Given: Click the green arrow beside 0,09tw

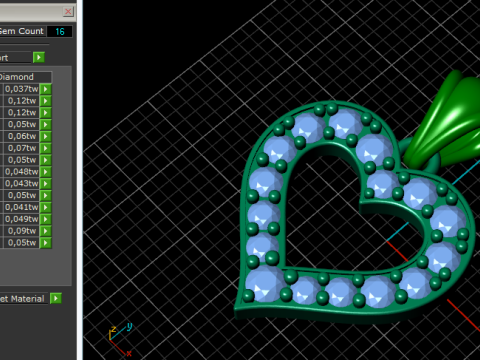Looking at the screenshot, I should [x=46, y=231].
